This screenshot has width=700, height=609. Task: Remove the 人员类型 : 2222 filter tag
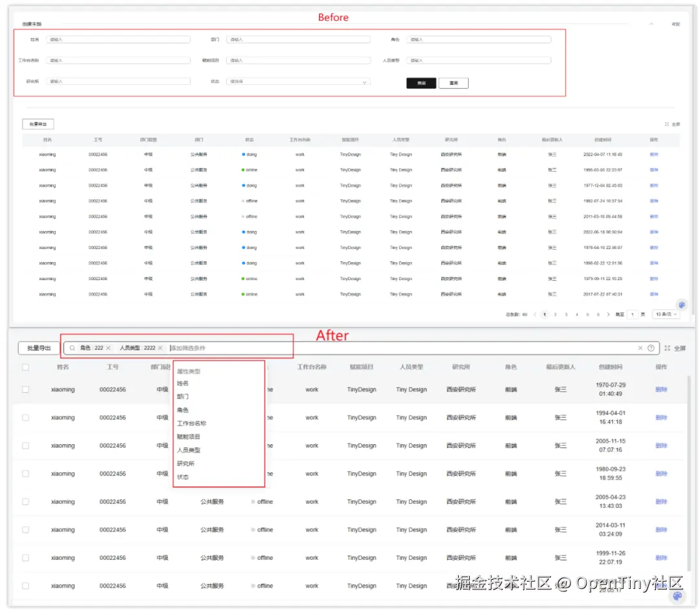click(160, 348)
